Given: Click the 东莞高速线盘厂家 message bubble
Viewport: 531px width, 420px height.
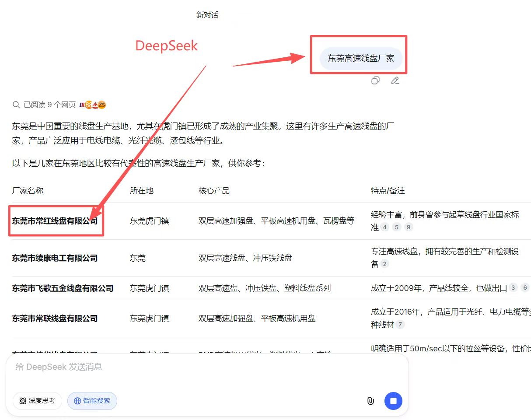Looking at the screenshot, I should click(361, 58).
